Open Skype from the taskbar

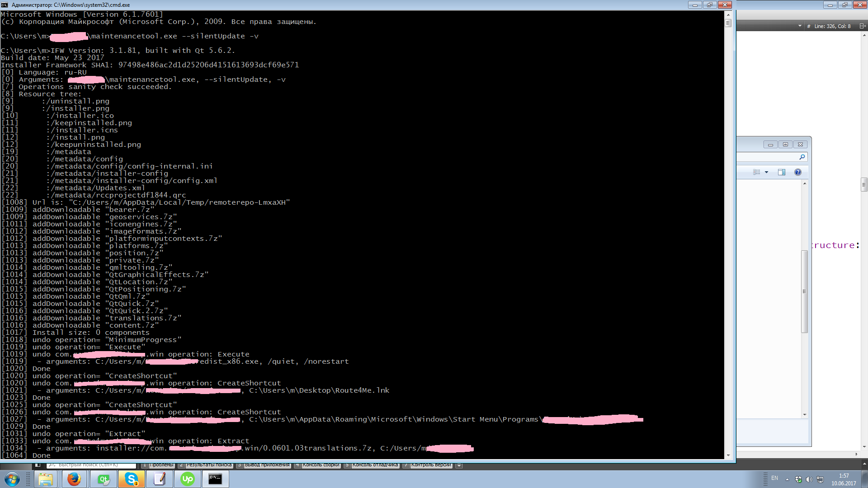[x=132, y=479]
